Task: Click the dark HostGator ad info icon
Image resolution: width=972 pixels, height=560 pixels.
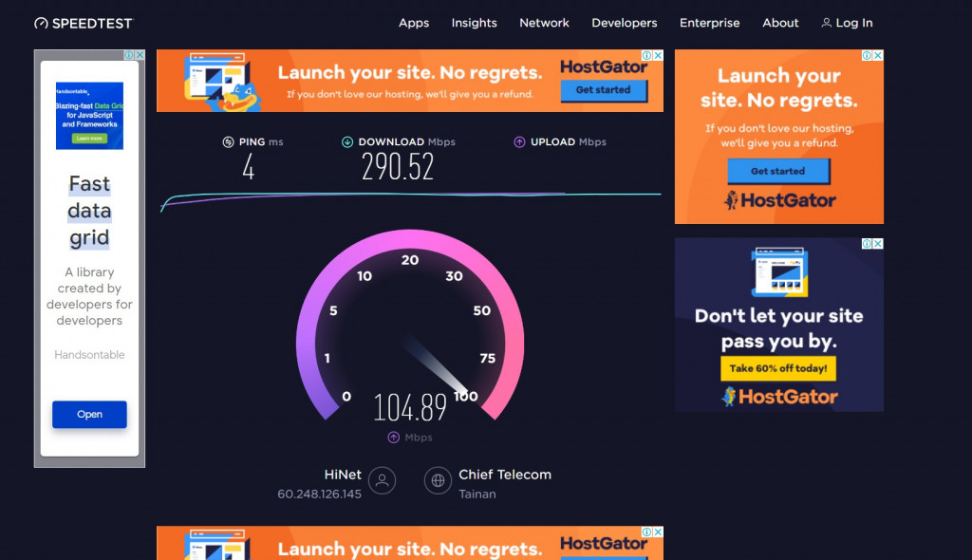Action: point(867,244)
